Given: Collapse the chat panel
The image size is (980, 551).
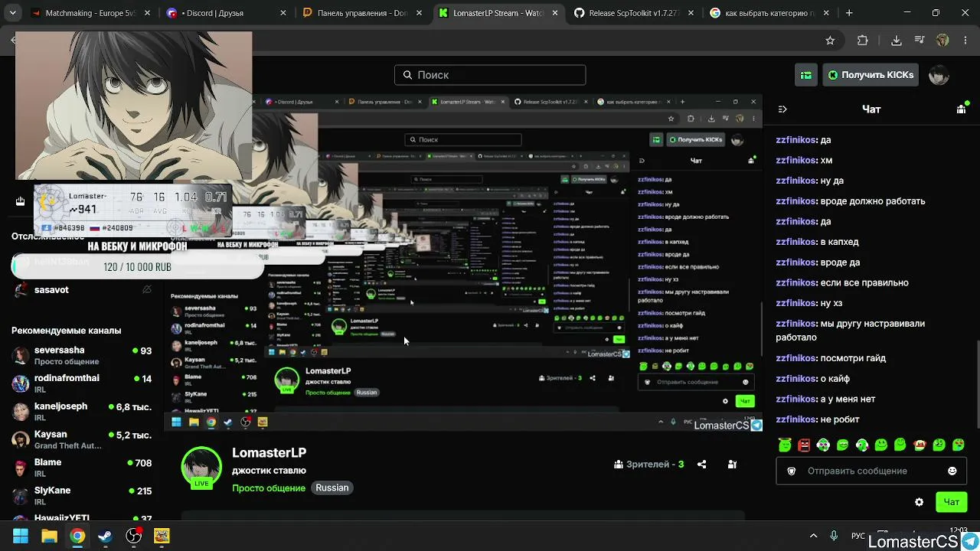Looking at the screenshot, I should pos(782,109).
